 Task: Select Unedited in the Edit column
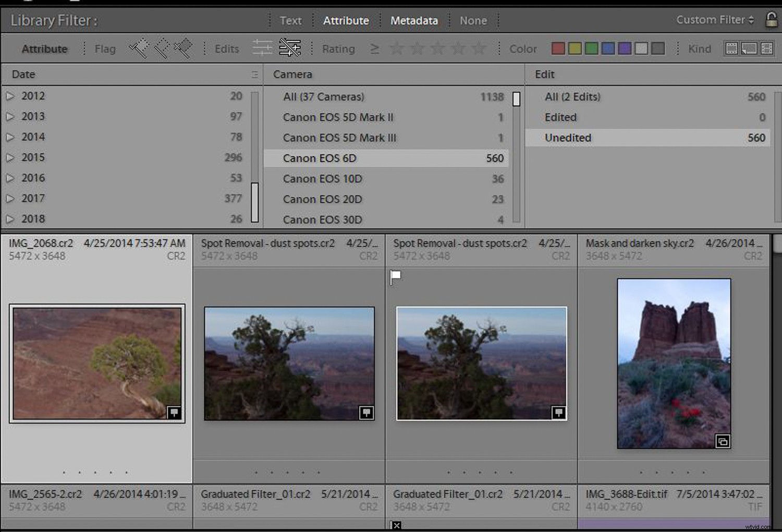[x=568, y=138]
